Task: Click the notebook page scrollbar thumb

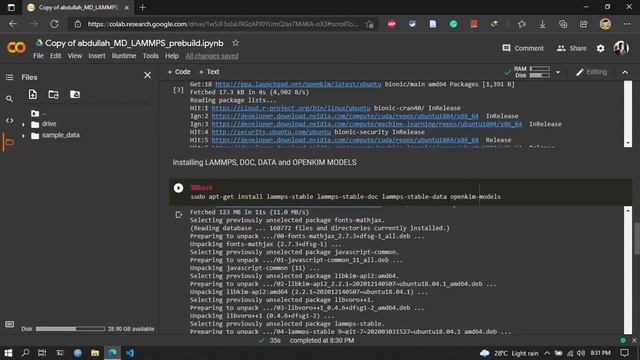Action: tap(637, 238)
